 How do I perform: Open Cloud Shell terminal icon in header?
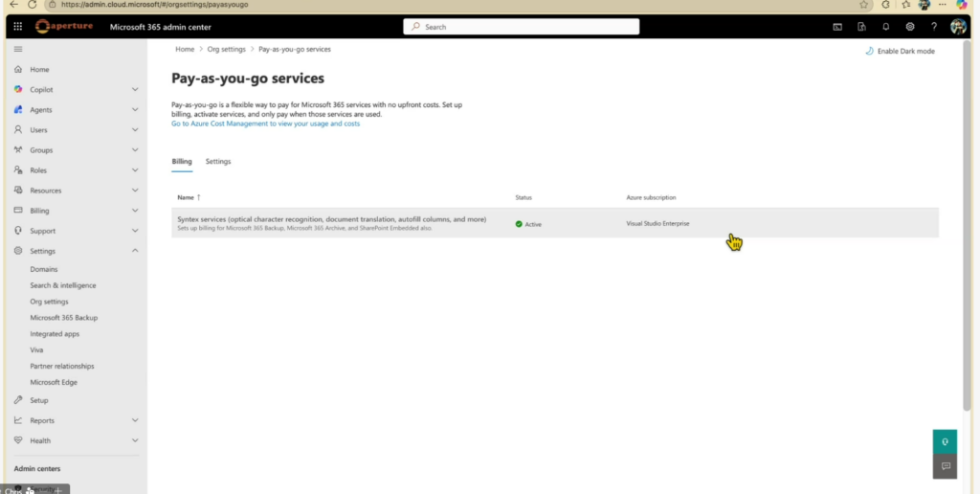837,27
